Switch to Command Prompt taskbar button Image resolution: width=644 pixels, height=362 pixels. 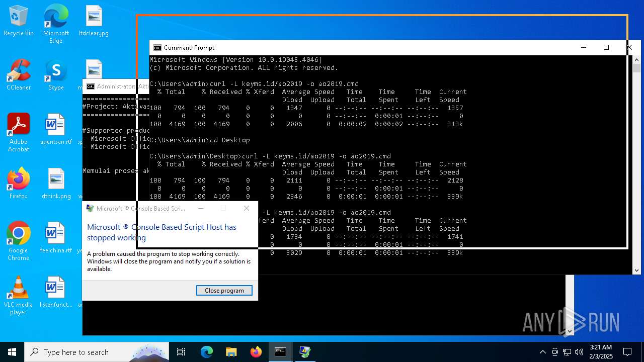coord(280,352)
